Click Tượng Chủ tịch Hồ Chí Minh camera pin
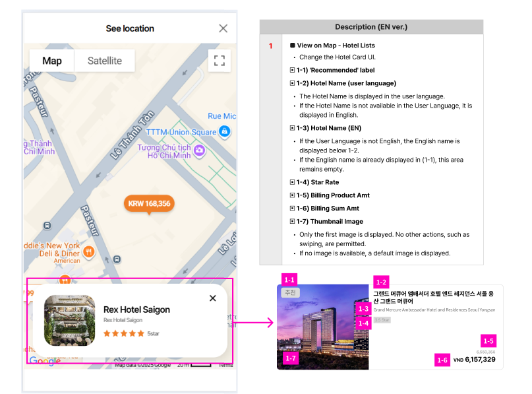This screenshot has height=394, width=532. point(200,150)
